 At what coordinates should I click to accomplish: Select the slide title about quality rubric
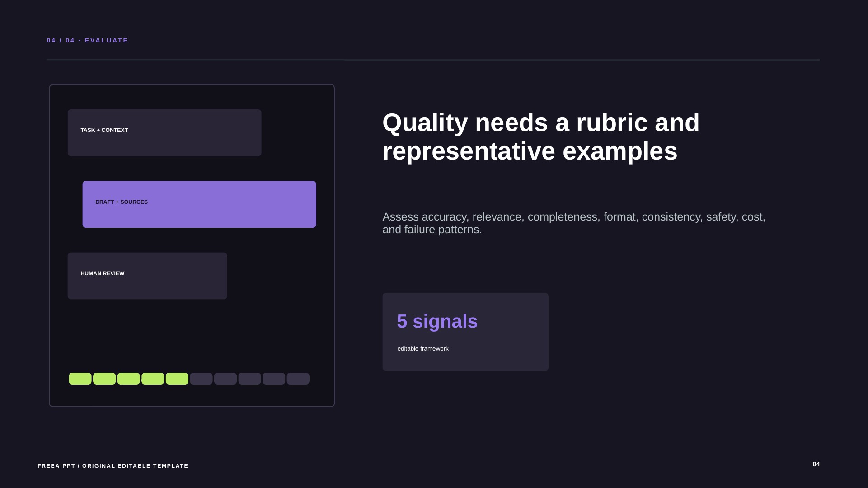541,136
